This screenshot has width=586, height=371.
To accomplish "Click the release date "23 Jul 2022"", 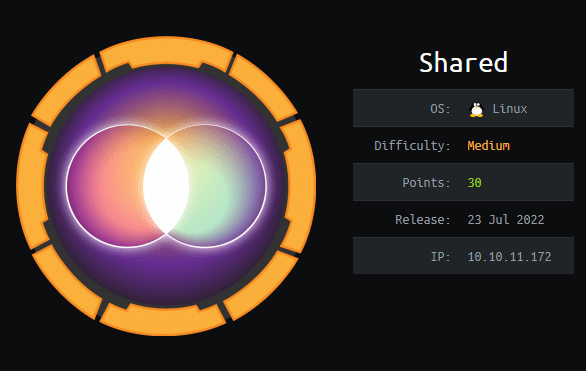I will (506, 219).
